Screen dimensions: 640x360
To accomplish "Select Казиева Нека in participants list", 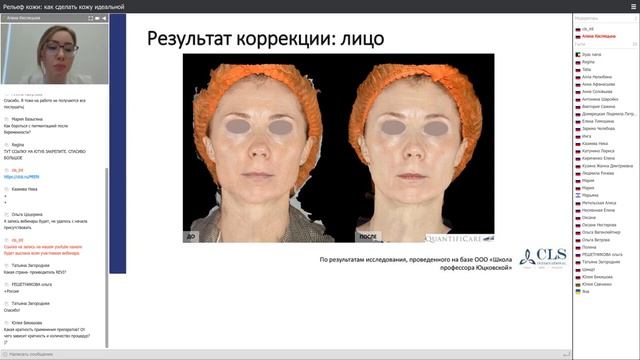I will 595,144.
